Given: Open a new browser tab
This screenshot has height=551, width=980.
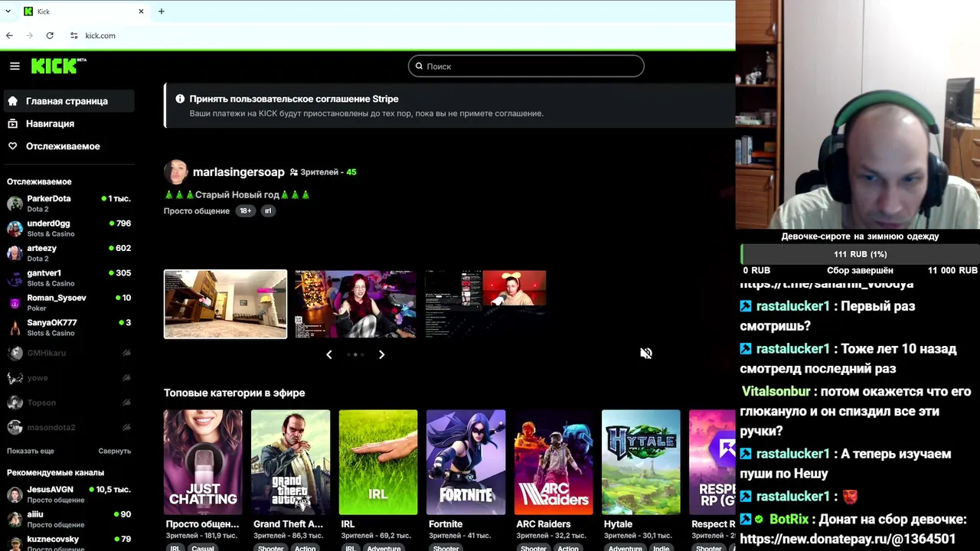Looking at the screenshot, I should click(162, 11).
